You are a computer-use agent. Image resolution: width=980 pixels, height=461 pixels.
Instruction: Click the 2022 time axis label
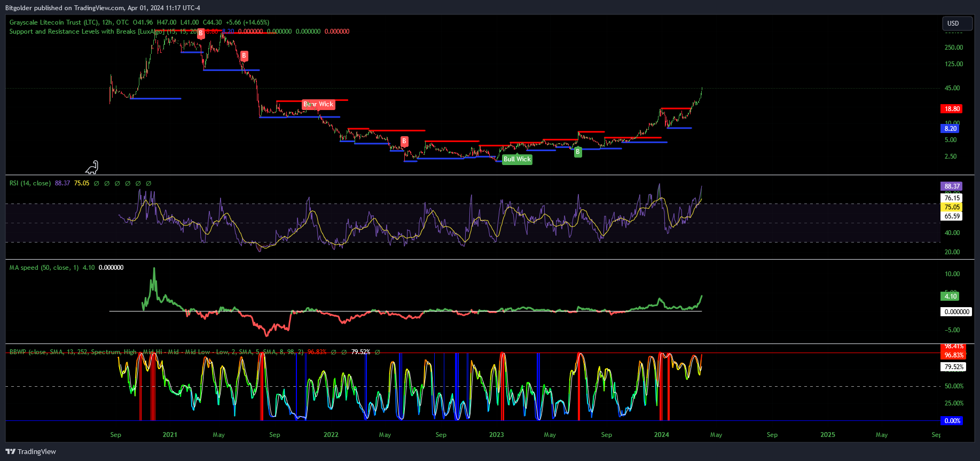(x=331, y=435)
